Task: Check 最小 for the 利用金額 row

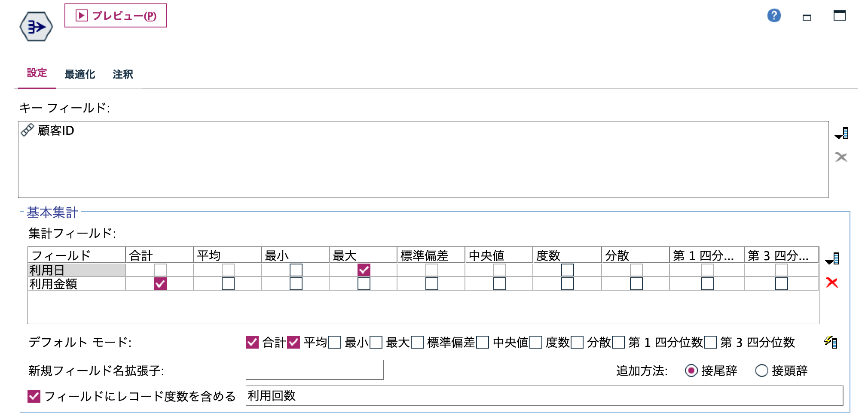Action: click(296, 284)
